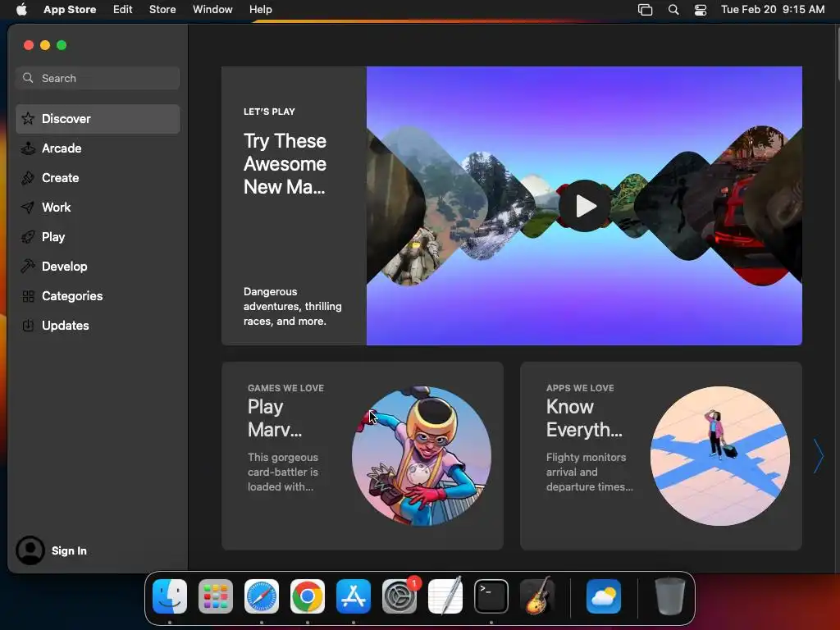Image resolution: width=840 pixels, height=630 pixels.
Task: Open the Play Marvel game artwork
Action: [x=422, y=456]
